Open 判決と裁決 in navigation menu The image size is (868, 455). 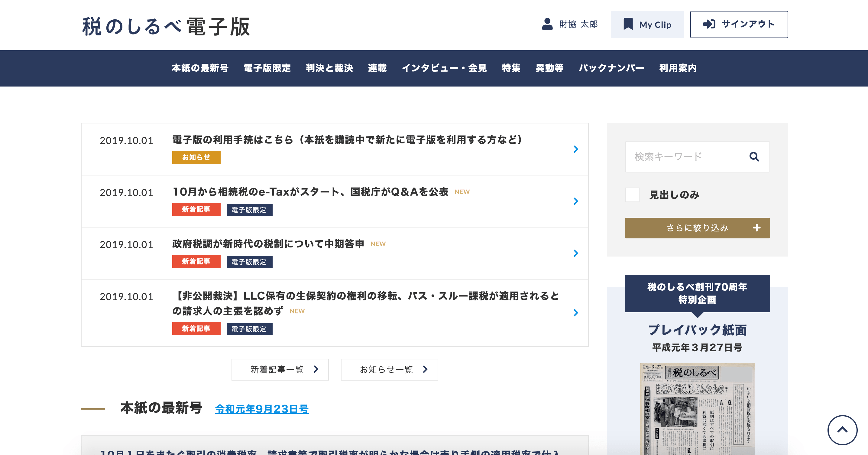tap(329, 68)
